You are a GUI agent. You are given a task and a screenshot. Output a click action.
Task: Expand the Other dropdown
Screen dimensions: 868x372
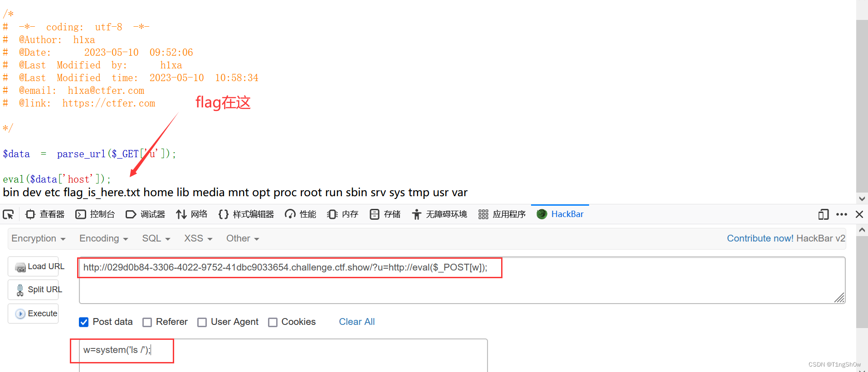click(243, 238)
